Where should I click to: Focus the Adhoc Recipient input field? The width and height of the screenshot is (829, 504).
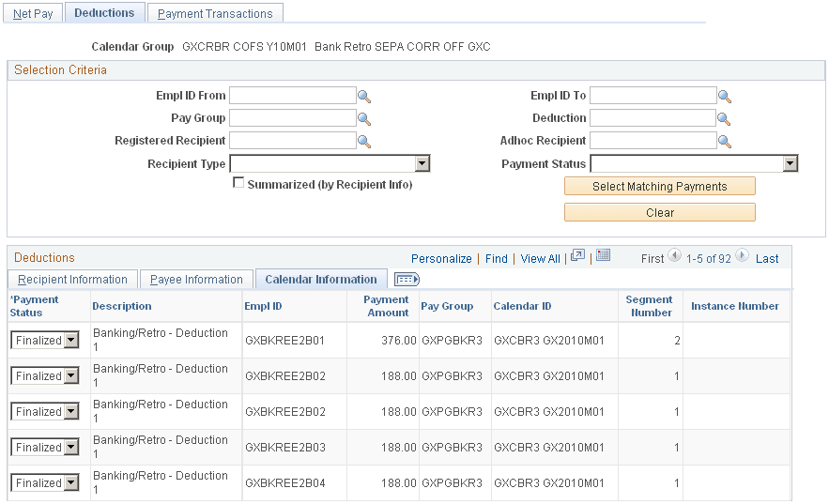pos(652,141)
